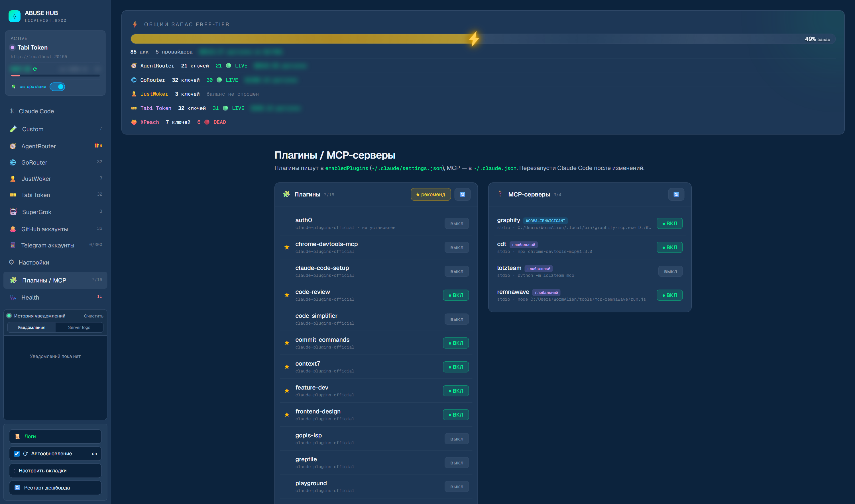
Task: Go to Telegram аккаунты in the sidebar
Action: click(55, 245)
